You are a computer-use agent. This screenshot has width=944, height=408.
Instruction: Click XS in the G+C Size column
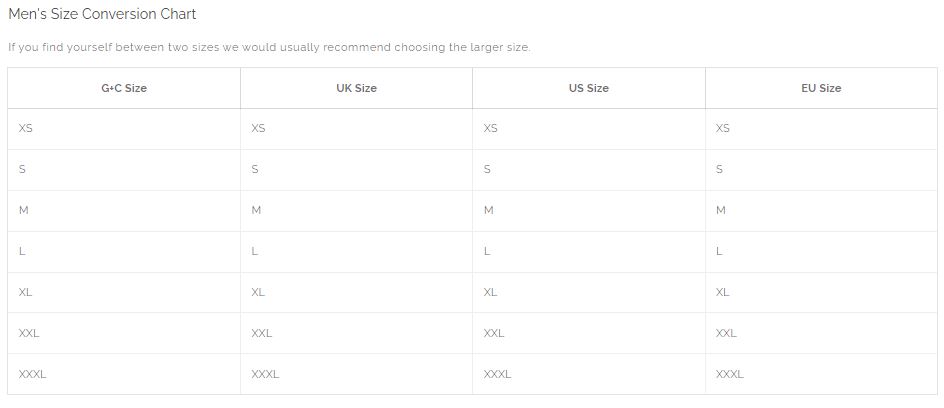[26, 128]
